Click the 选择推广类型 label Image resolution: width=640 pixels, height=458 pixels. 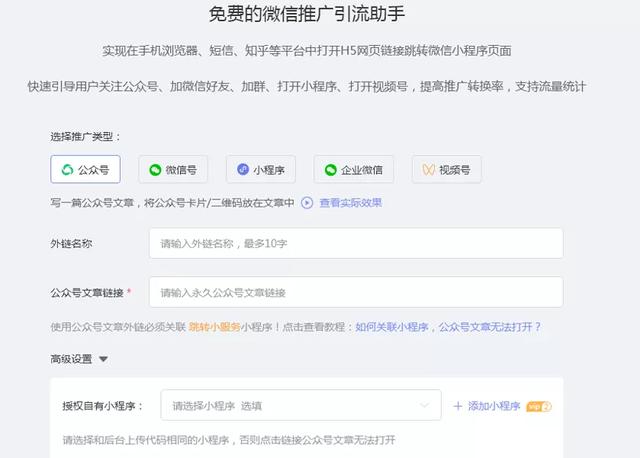(85, 137)
